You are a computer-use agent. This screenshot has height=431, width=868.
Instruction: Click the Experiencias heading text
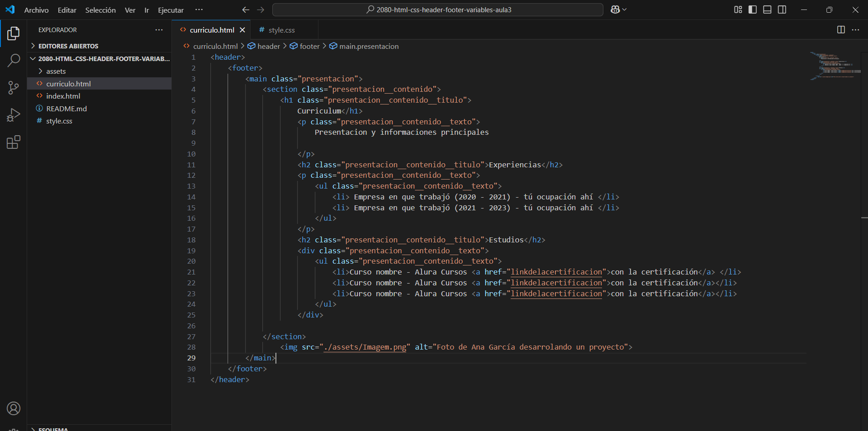[515, 165]
